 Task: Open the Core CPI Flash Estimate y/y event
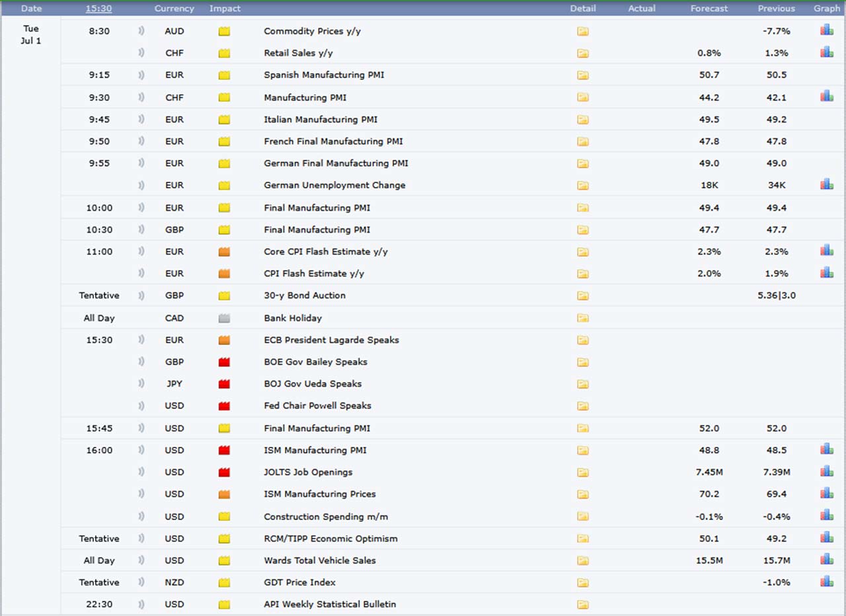[325, 251]
